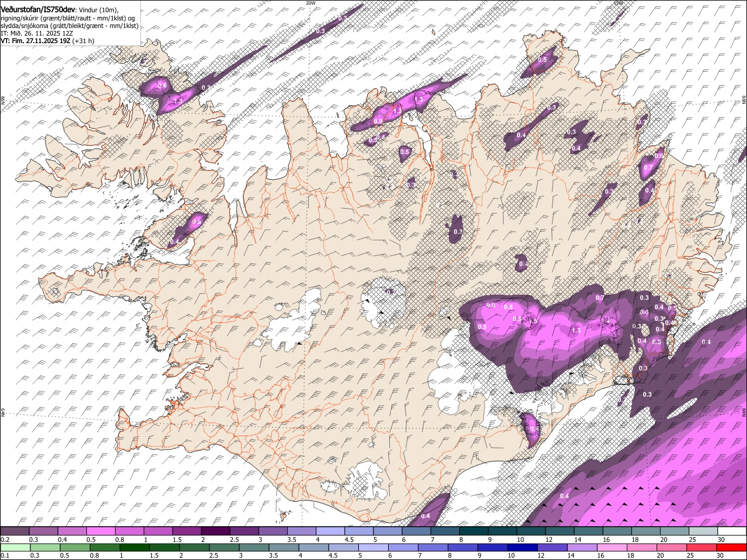The height and width of the screenshot is (560, 747).
Task: Click the 20W longitude label
Action: [310, 3]
